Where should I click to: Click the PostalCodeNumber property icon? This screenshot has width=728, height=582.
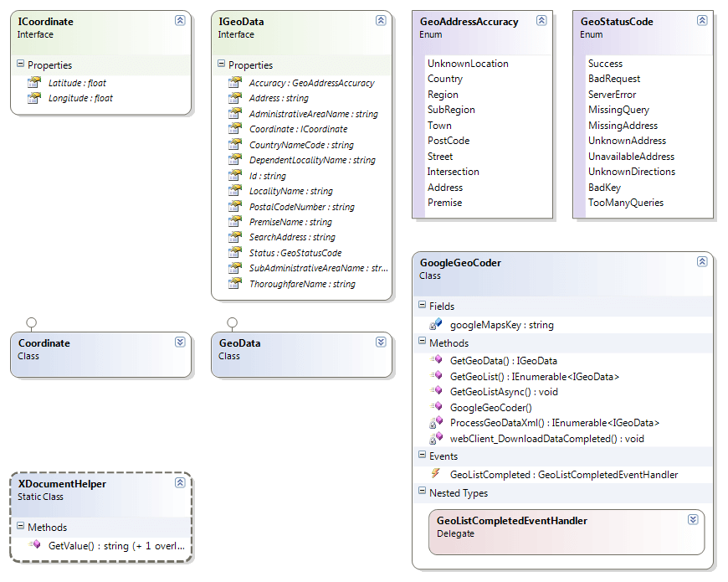point(235,206)
